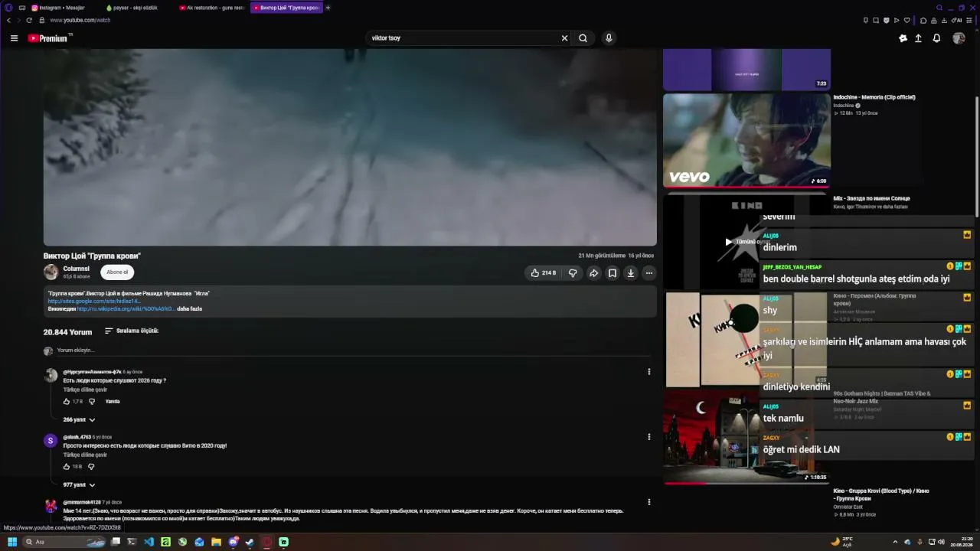The height and width of the screenshot is (551, 980).
Task: Focus the 'Yorum ekleyin...' comment field
Action: click(352, 350)
